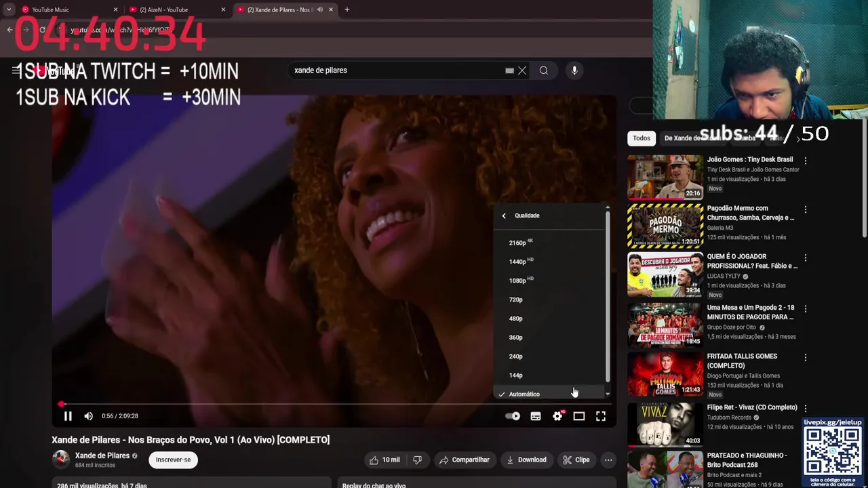Switch to theater mode icon
The width and height of the screenshot is (868, 488).
coord(579,416)
